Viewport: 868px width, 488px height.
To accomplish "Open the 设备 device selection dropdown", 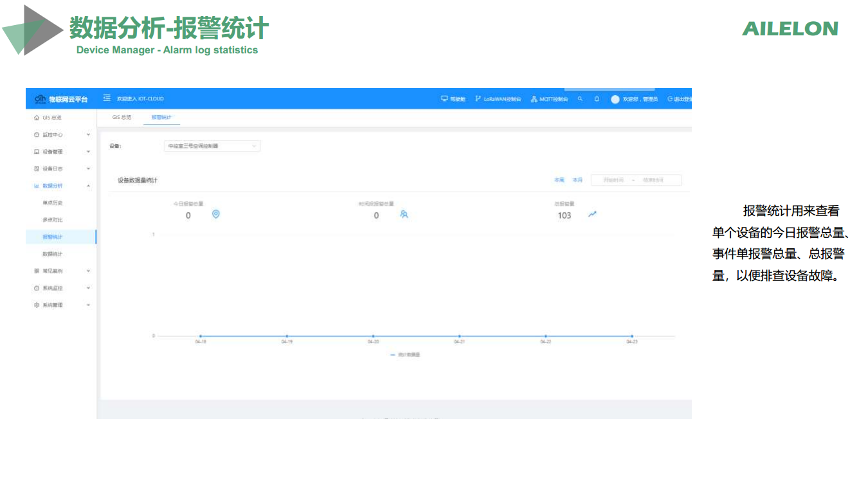I will (x=213, y=146).
